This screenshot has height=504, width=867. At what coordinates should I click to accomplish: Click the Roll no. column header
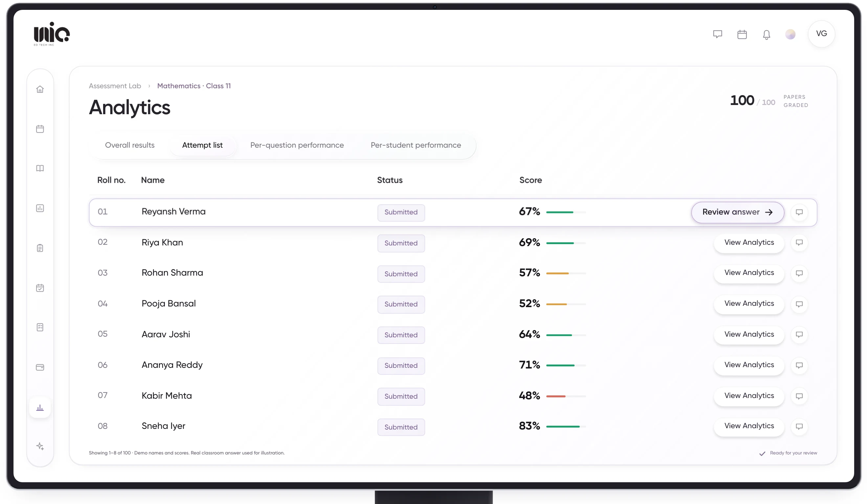[x=111, y=180]
